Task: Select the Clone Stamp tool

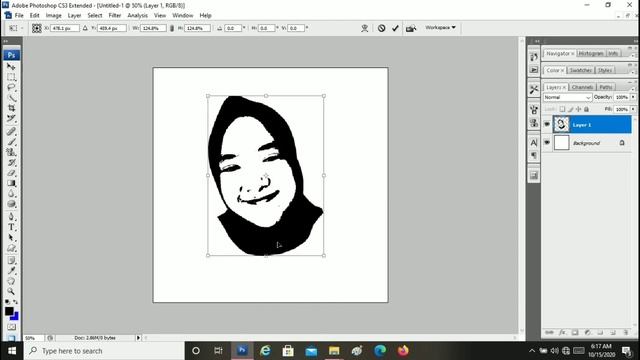Action: tap(11, 152)
